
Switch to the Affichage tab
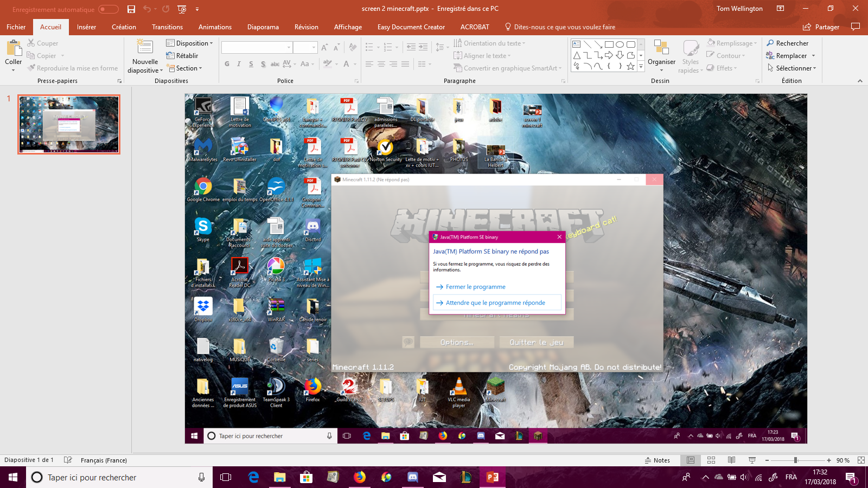[x=348, y=27]
